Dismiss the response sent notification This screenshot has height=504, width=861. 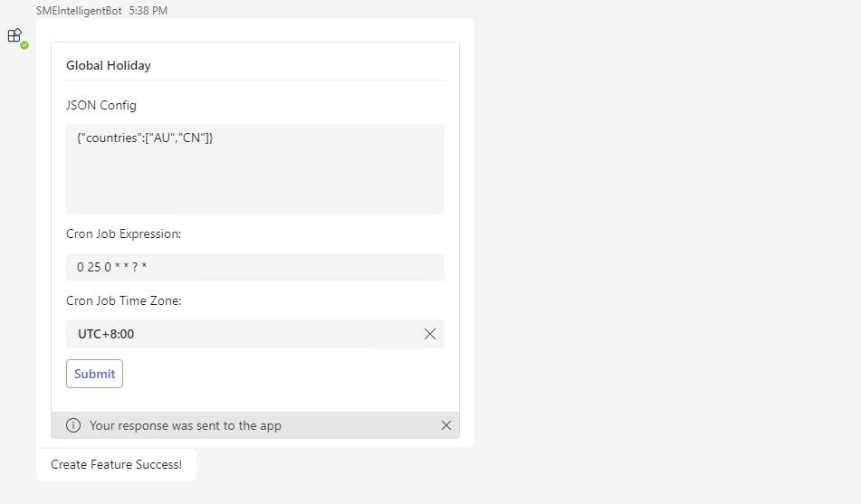point(446,425)
